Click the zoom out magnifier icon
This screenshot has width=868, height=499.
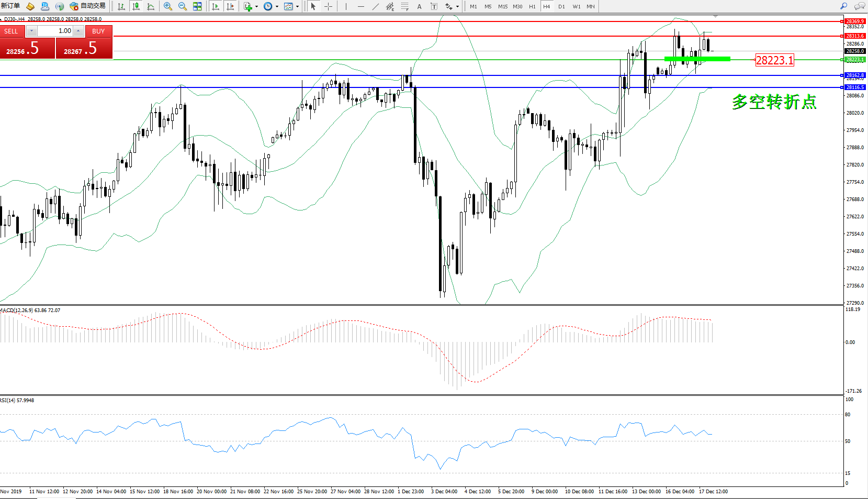point(183,6)
